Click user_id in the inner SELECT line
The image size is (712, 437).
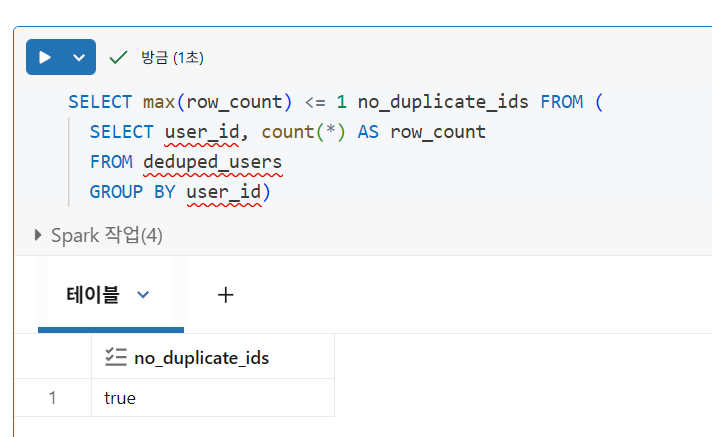click(x=202, y=132)
